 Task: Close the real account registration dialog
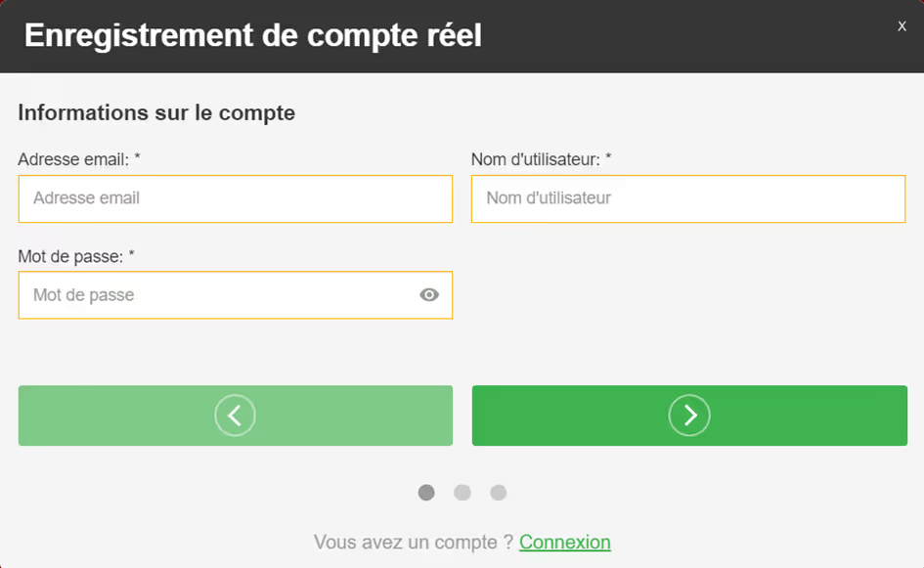coord(902,26)
